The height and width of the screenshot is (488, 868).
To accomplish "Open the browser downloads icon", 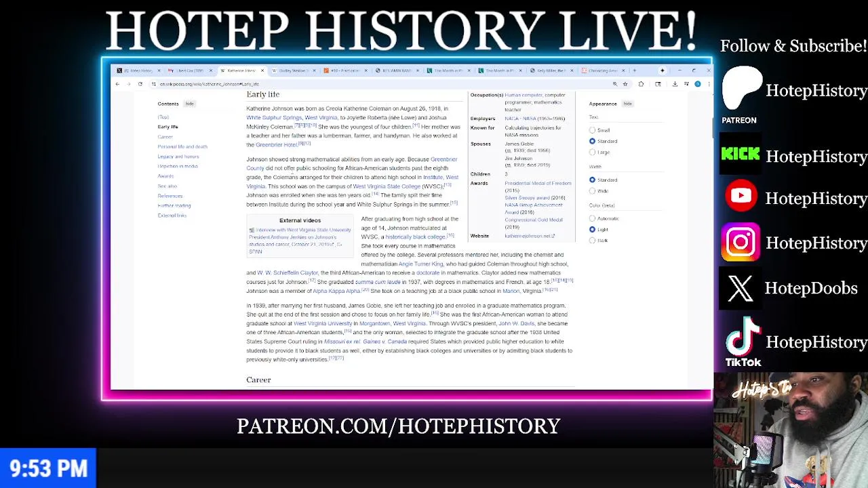I will (x=675, y=84).
